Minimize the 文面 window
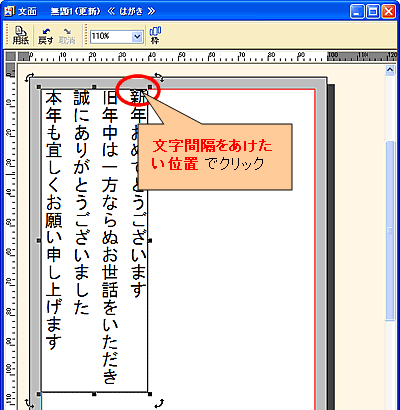The image size is (400, 410). coord(357,12)
